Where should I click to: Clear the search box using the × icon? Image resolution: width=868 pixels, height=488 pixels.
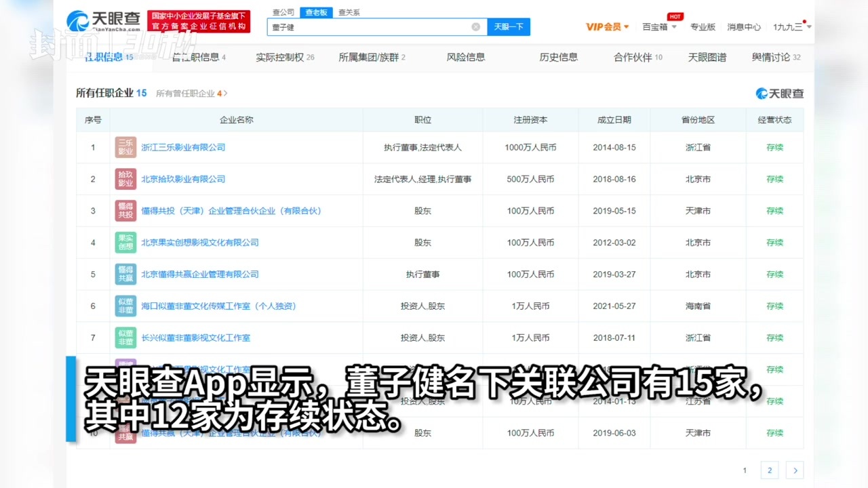475,26
